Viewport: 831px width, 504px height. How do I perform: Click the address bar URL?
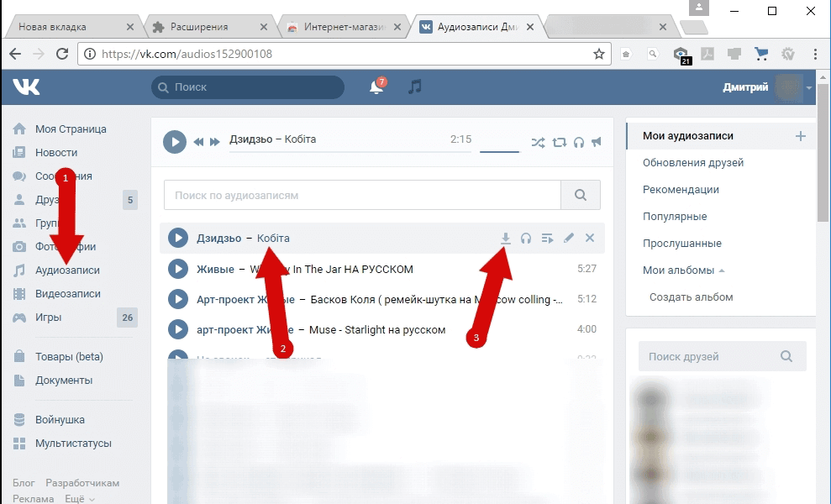coord(187,54)
